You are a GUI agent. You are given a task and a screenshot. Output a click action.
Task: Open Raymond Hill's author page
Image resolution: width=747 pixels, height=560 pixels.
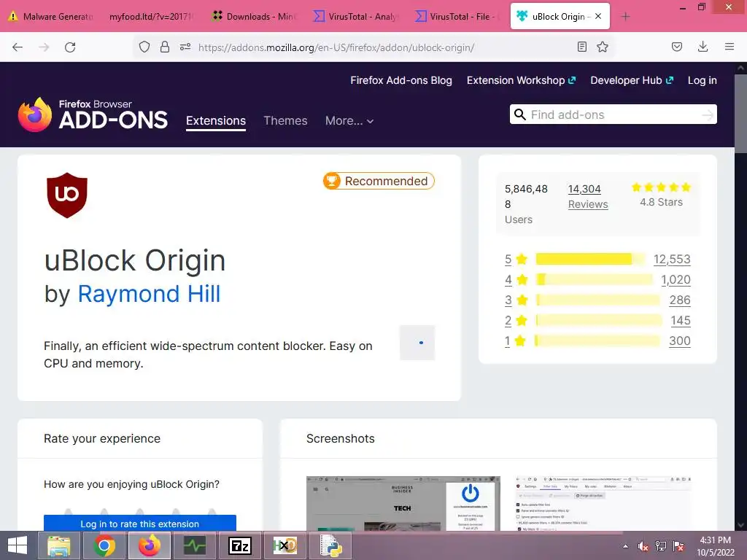(x=149, y=294)
